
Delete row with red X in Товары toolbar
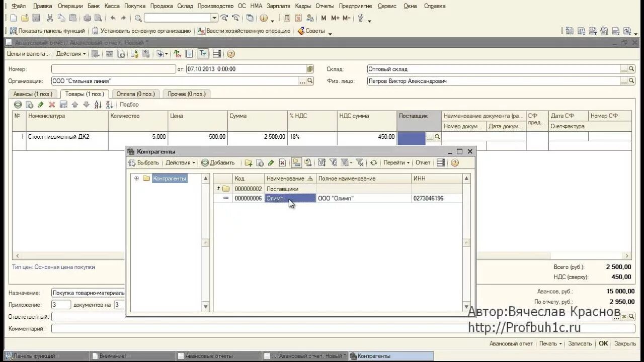[x=52, y=105]
